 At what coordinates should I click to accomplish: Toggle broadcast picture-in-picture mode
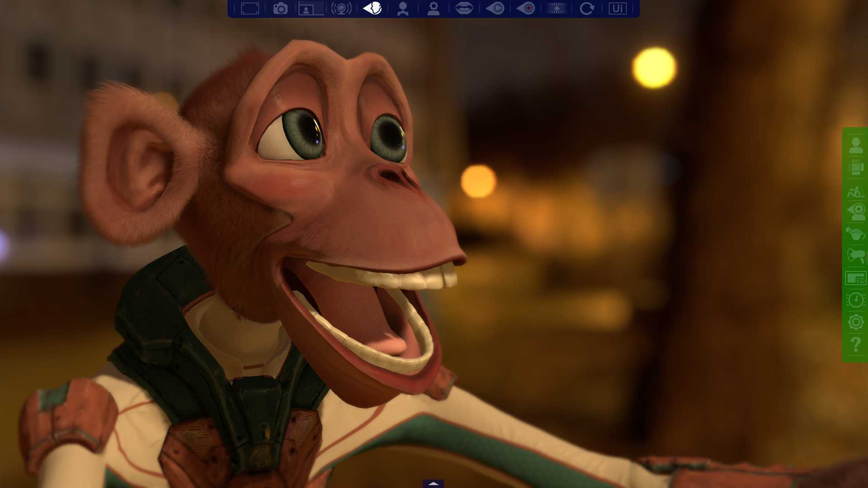pyautogui.click(x=311, y=8)
